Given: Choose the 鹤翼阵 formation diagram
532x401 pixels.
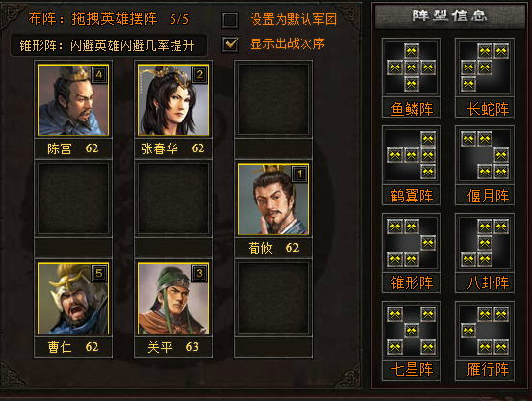Looking at the screenshot, I should point(412,155).
